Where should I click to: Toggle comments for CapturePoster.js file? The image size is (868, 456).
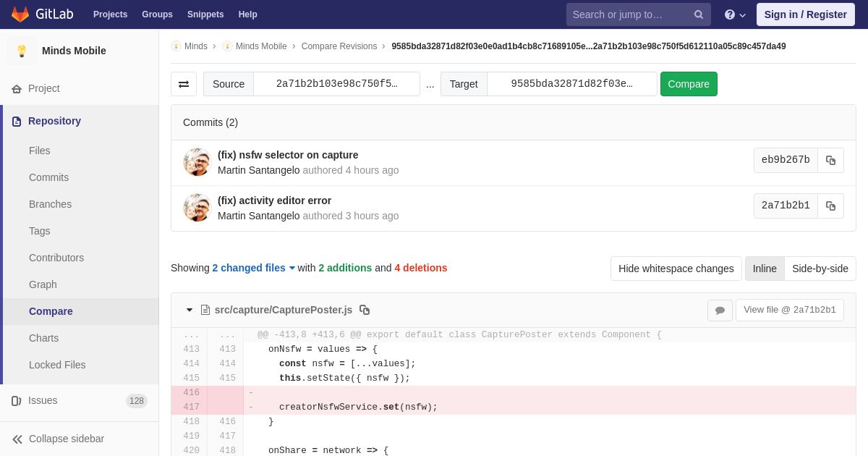tap(720, 311)
